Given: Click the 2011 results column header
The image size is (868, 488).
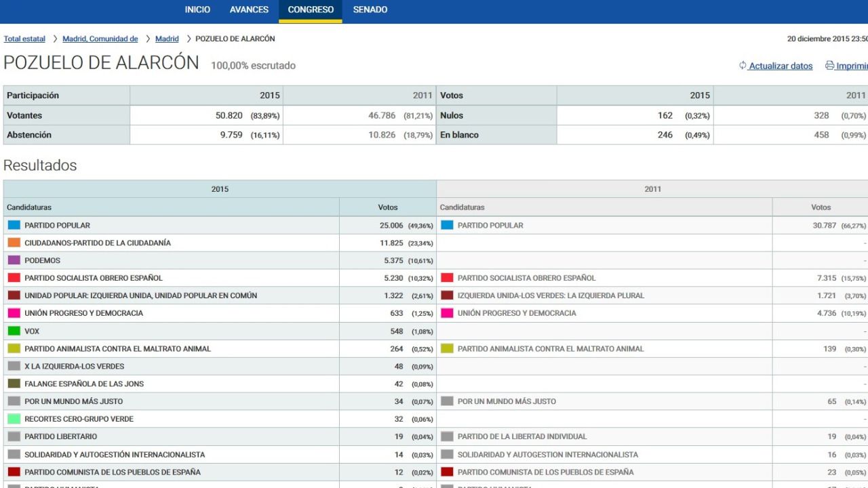Looking at the screenshot, I should 652,189.
